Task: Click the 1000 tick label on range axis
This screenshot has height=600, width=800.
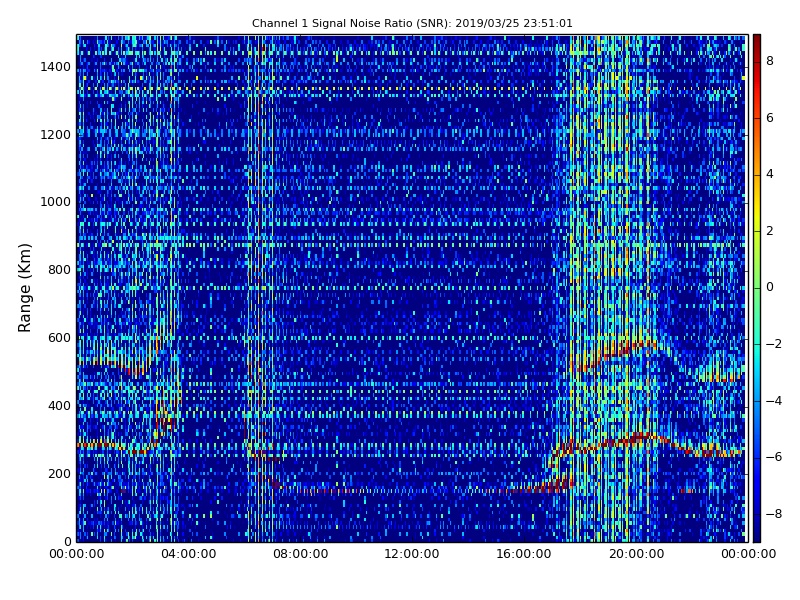Action: 56,202
